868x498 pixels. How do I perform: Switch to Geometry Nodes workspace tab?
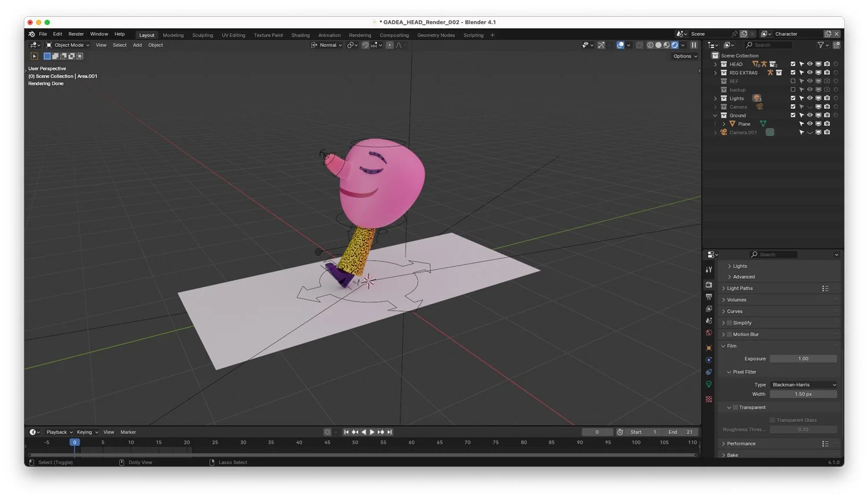436,35
